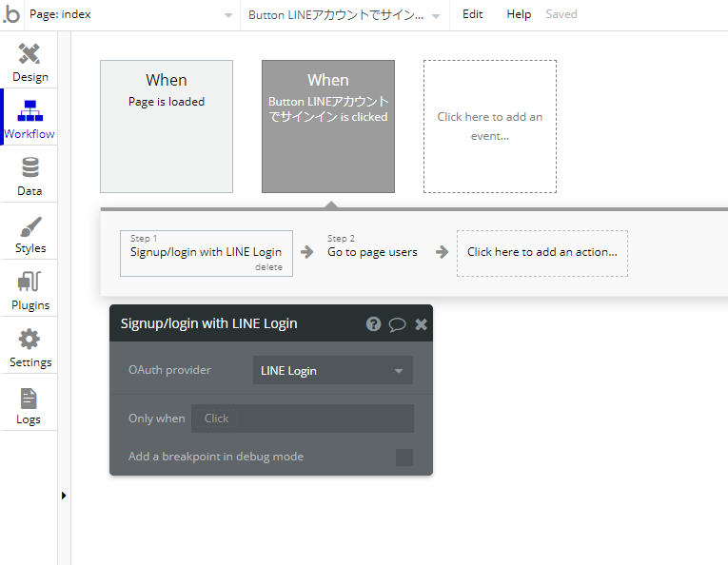
Task: Open the Data tab
Action: [x=30, y=176]
